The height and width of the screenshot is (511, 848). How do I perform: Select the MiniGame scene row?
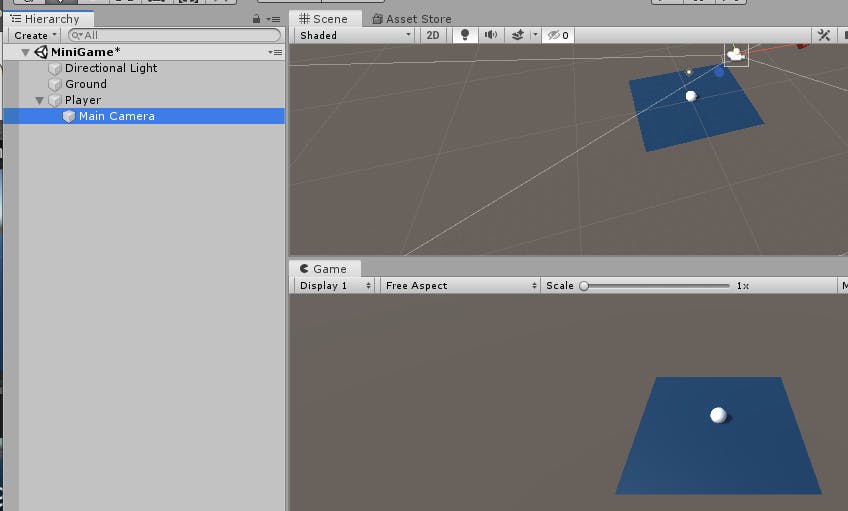point(144,52)
